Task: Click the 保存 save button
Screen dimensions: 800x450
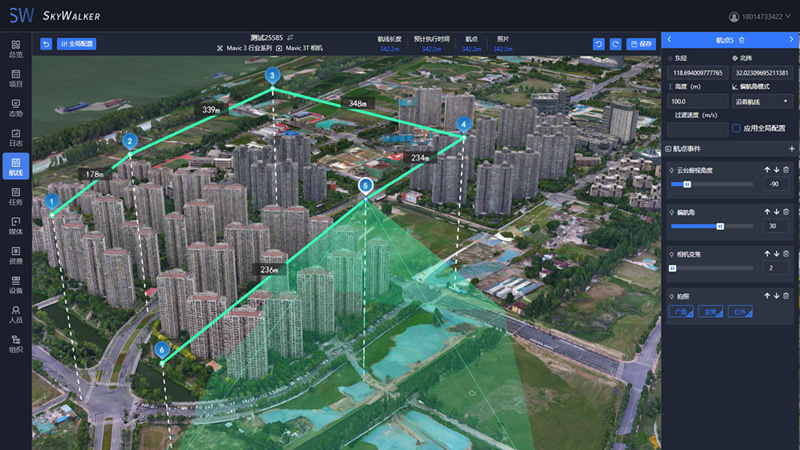Action: (639, 44)
